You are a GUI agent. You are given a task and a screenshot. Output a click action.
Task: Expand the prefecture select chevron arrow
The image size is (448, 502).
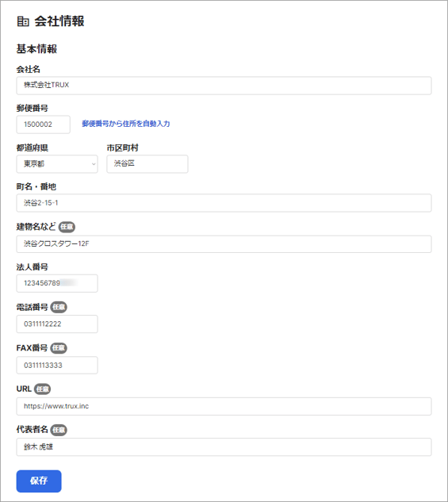point(94,164)
